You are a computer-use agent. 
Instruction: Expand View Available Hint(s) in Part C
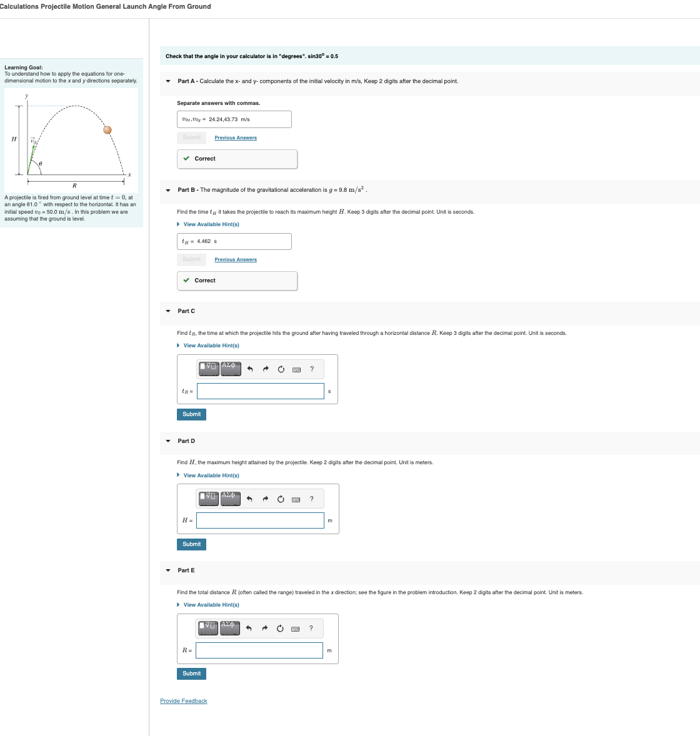tap(211, 345)
